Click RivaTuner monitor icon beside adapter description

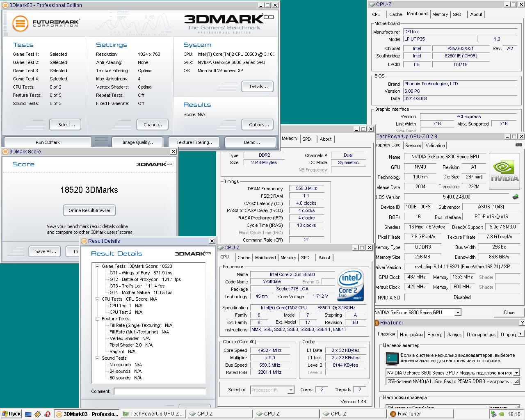point(392,358)
